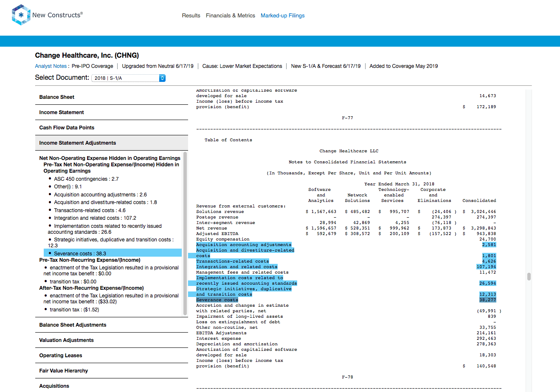Select Pre-Tax provisional net income tax benefit $0.00

(111, 271)
